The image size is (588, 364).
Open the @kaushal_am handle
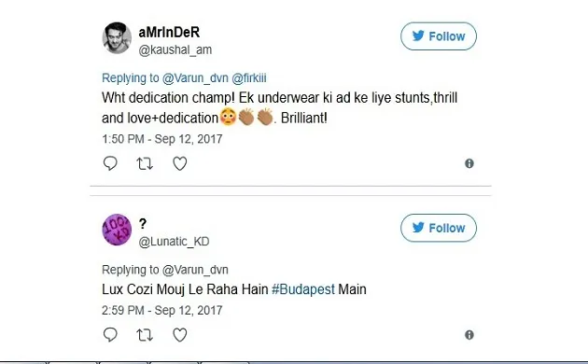click(175, 49)
